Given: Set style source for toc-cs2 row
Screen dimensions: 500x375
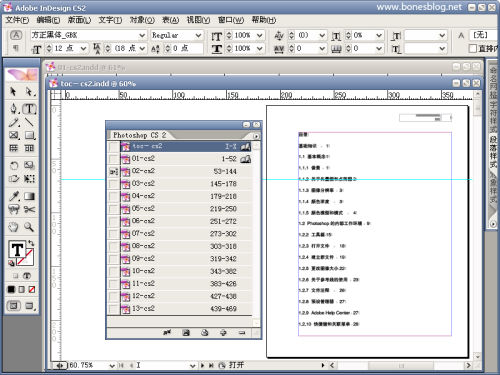Looking at the screenshot, I should 114,146.
